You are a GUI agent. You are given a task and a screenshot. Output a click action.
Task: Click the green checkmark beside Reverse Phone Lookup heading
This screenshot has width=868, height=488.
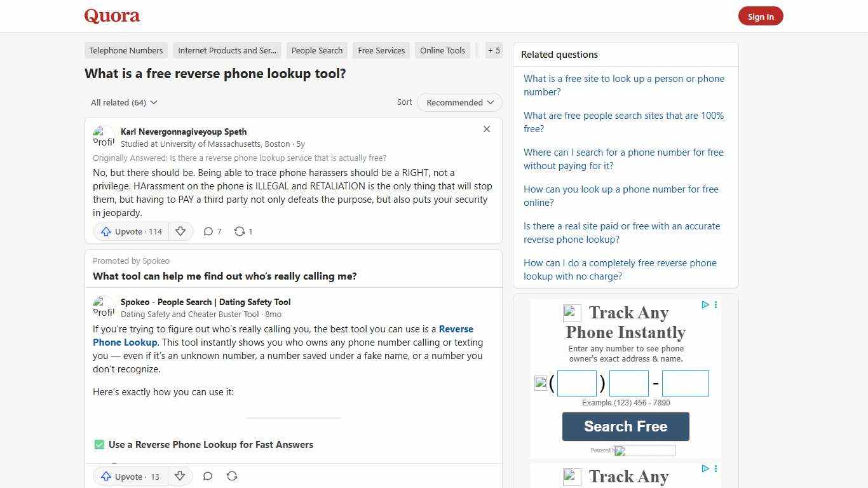[x=99, y=444]
